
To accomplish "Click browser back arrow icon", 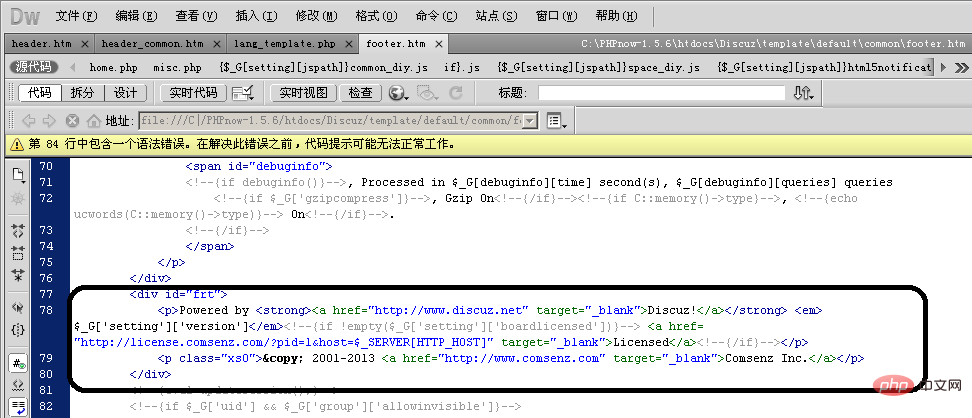I will tap(29, 120).
